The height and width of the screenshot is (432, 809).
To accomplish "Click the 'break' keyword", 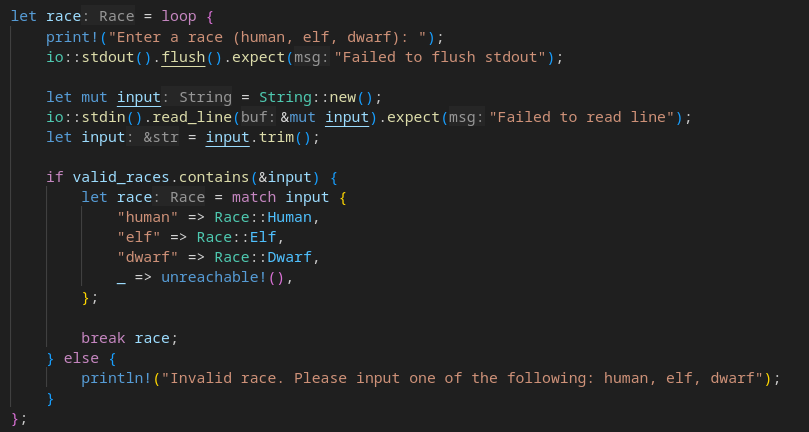I will click(x=103, y=337).
